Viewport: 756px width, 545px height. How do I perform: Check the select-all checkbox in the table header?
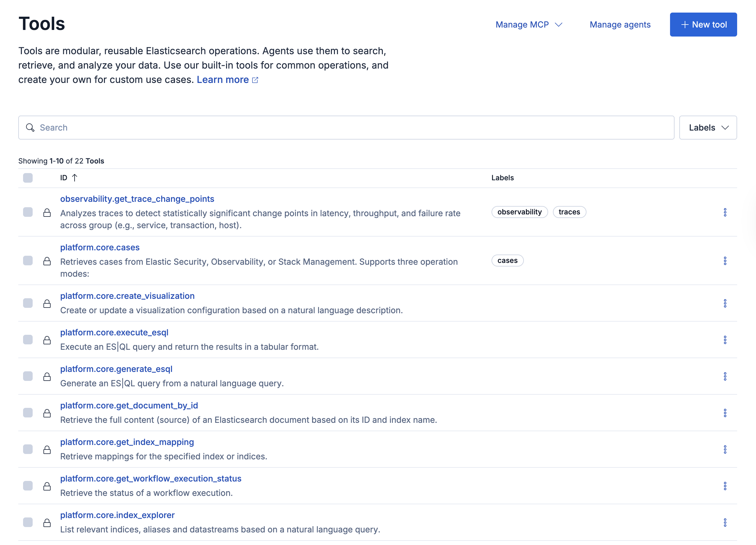[28, 178]
